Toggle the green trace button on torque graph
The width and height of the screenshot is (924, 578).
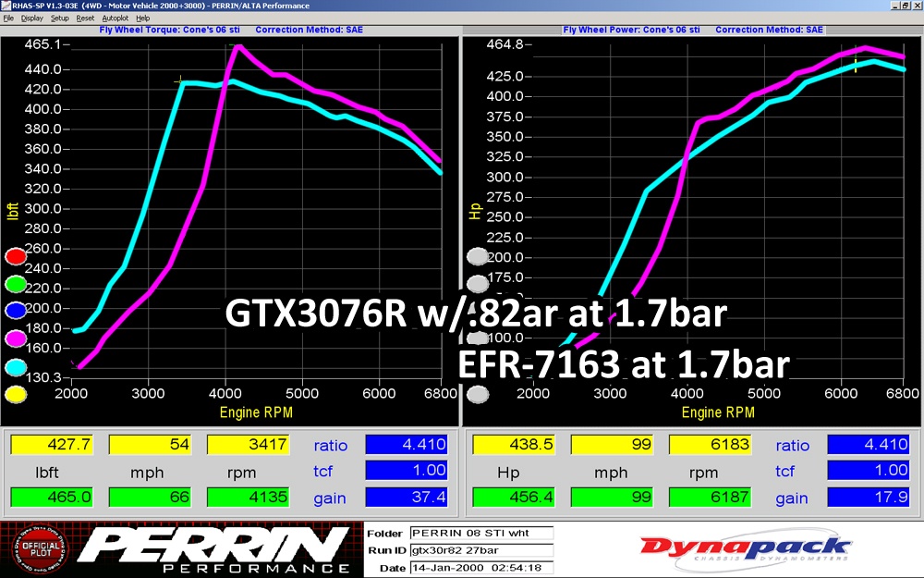[16, 284]
